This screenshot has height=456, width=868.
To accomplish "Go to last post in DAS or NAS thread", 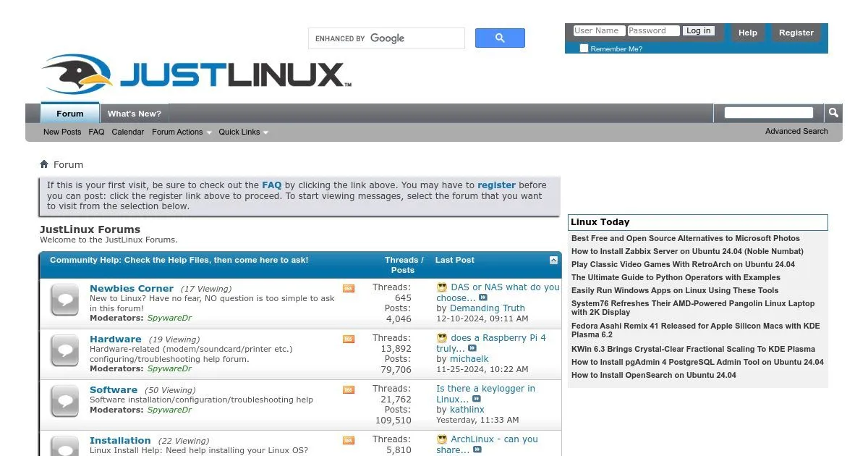I will click(483, 298).
